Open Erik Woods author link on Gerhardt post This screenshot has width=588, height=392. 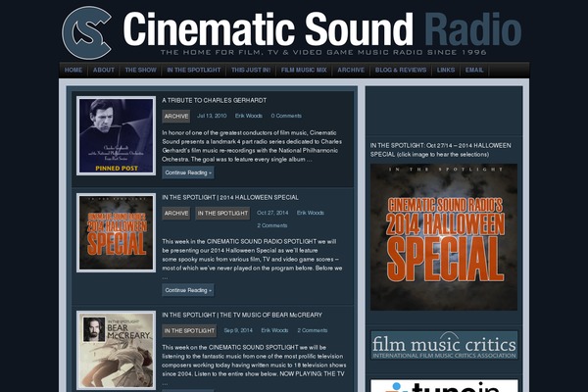click(249, 116)
